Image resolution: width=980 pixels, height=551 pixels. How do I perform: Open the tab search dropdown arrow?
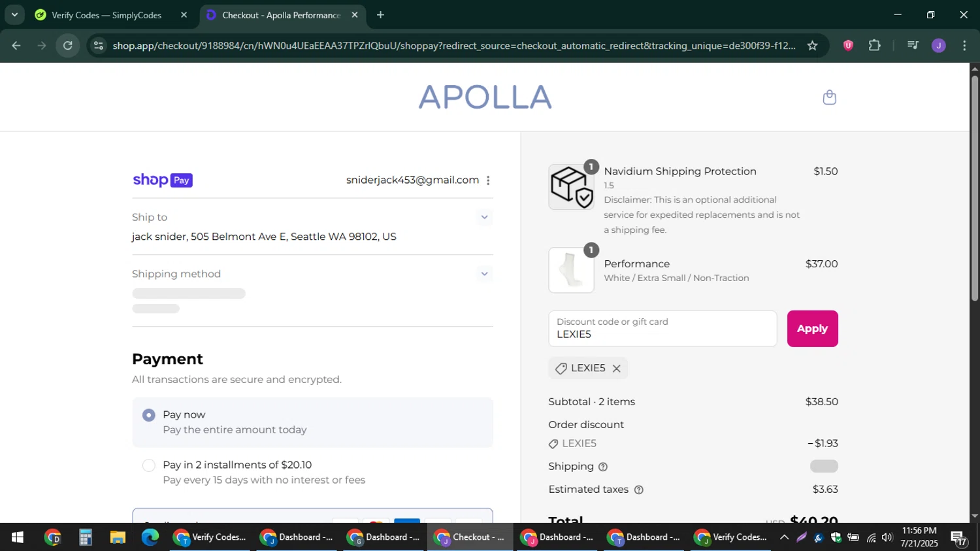click(x=14, y=15)
